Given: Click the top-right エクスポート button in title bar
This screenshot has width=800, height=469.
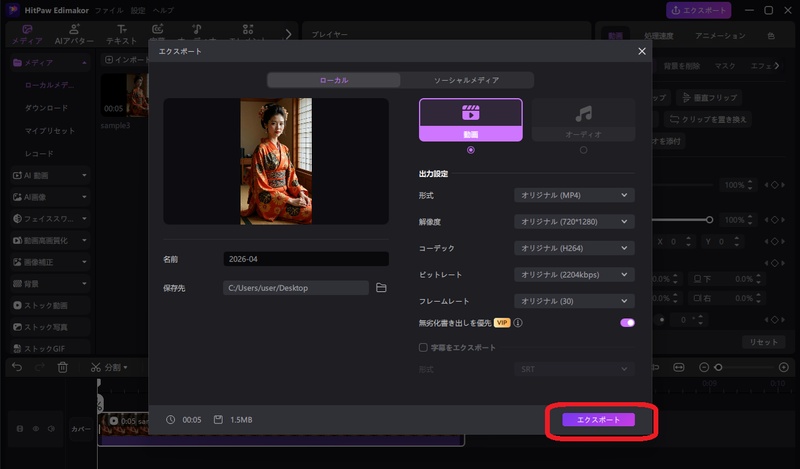Looking at the screenshot, I should 698,10.
